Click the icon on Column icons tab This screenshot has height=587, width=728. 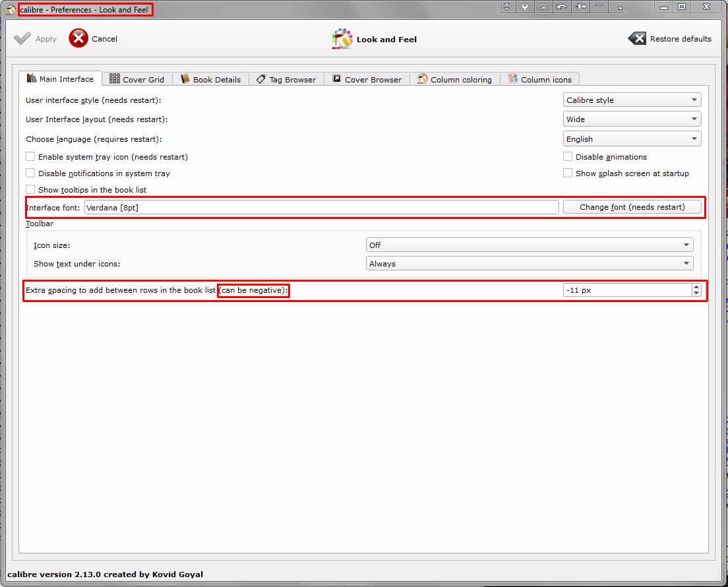(512, 78)
